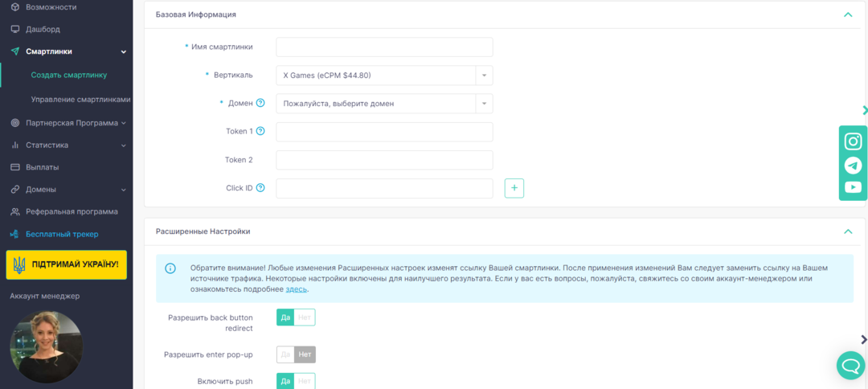868x389 pixels.
Task: Click the plus icon to add token
Action: pyautogui.click(x=514, y=188)
